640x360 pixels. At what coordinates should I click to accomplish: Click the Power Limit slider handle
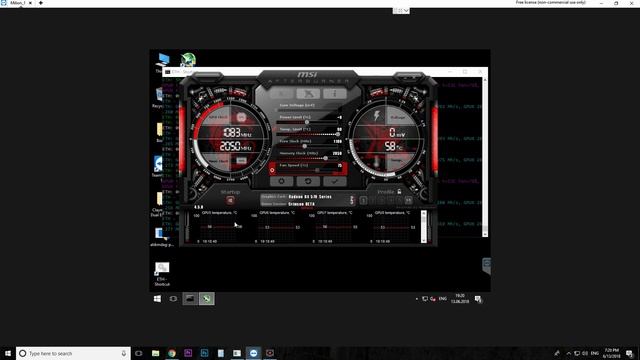(307, 122)
